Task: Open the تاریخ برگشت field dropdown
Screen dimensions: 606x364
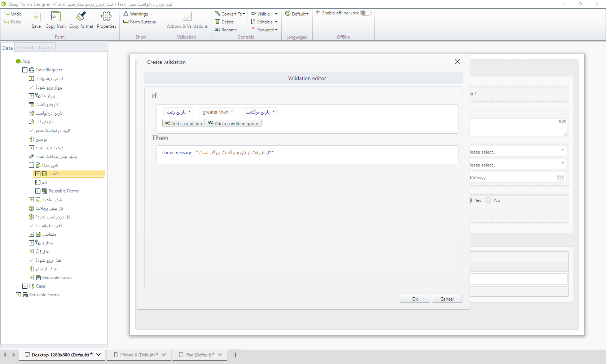Action: [260, 112]
